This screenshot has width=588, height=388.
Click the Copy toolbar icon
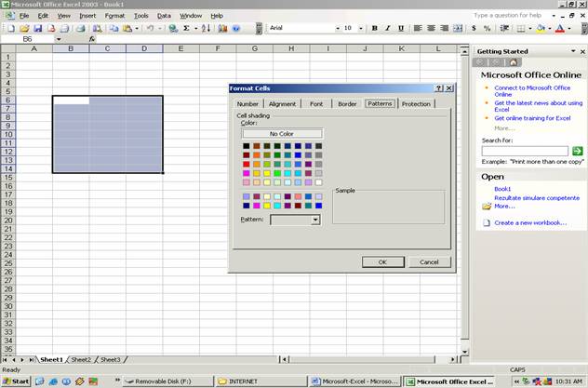point(114,28)
